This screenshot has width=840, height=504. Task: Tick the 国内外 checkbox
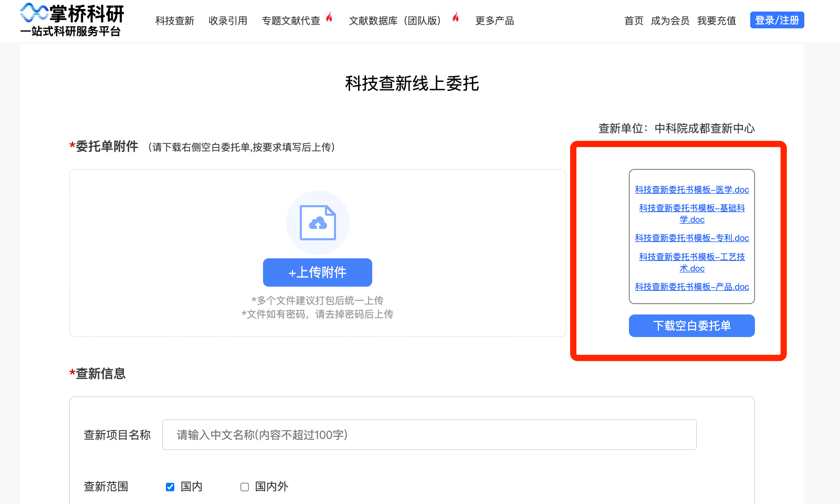click(245, 487)
